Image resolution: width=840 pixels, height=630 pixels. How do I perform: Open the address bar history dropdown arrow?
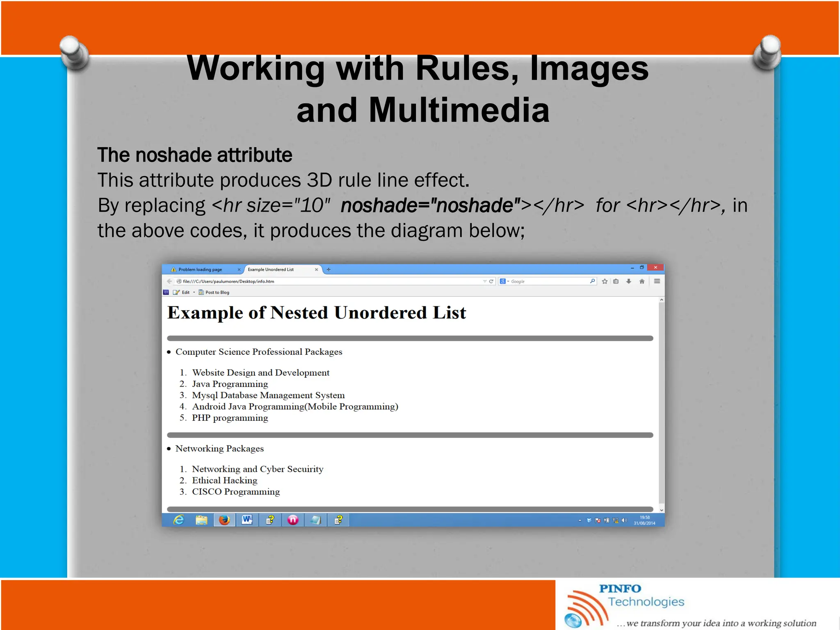485,281
